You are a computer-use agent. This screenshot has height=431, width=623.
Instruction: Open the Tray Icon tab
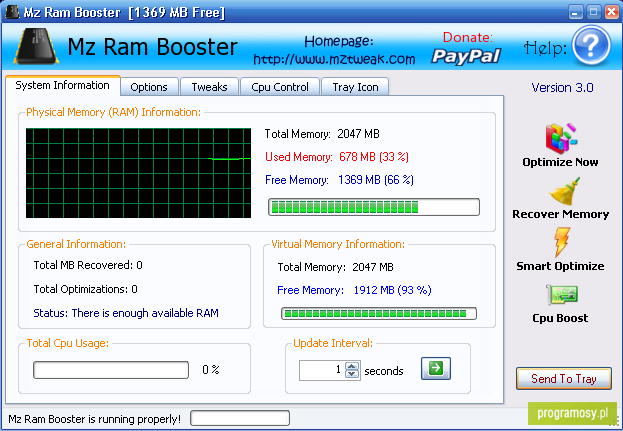pyautogui.click(x=355, y=87)
